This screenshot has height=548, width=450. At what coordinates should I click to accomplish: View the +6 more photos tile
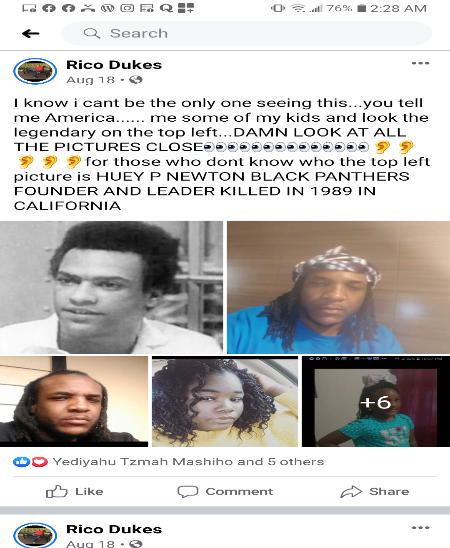pyautogui.click(x=376, y=401)
